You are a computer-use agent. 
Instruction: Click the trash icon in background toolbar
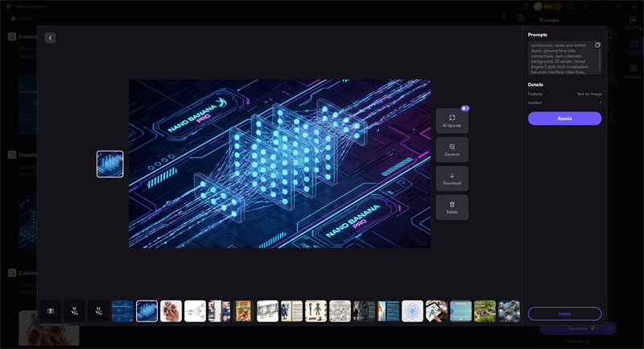coord(521,18)
